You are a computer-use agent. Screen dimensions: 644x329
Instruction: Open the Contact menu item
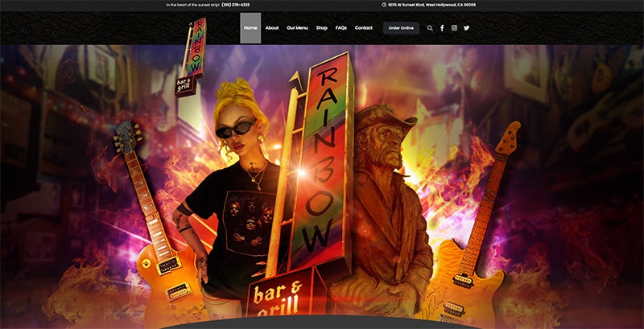[364, 28]
